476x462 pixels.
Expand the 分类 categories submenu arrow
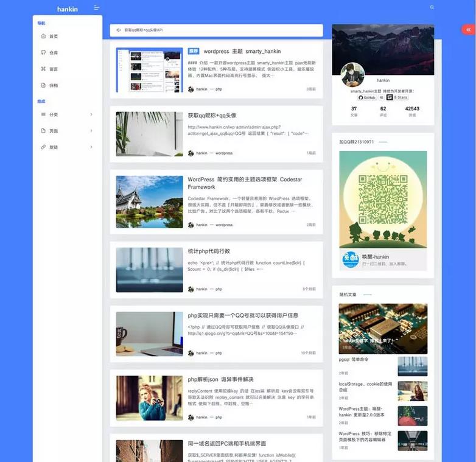tap(91, 114)
